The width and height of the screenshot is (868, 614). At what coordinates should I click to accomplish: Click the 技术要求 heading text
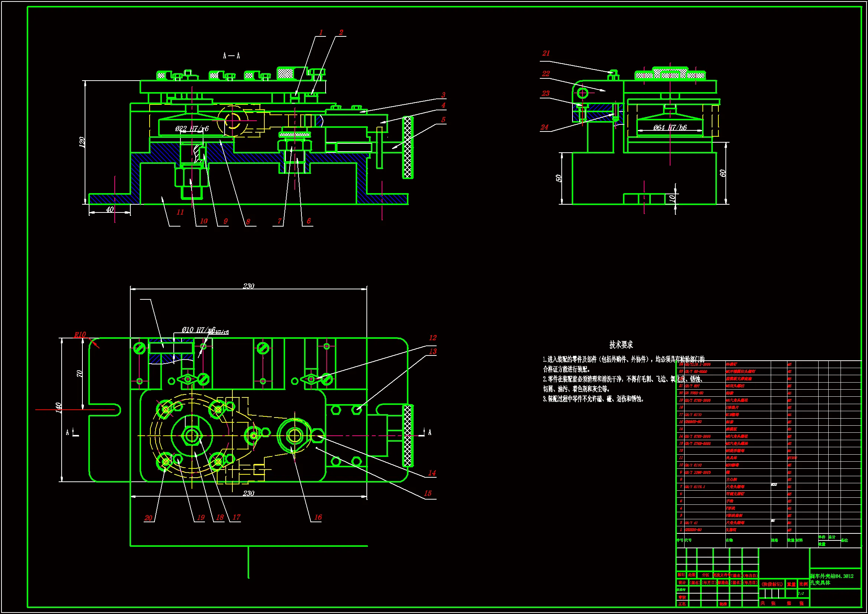click(621, 345)
